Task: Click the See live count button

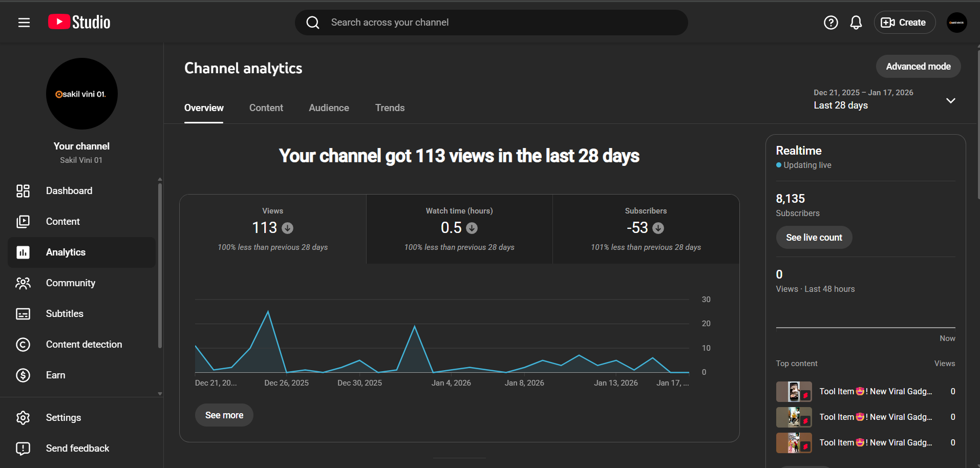Action: (814, 238)
